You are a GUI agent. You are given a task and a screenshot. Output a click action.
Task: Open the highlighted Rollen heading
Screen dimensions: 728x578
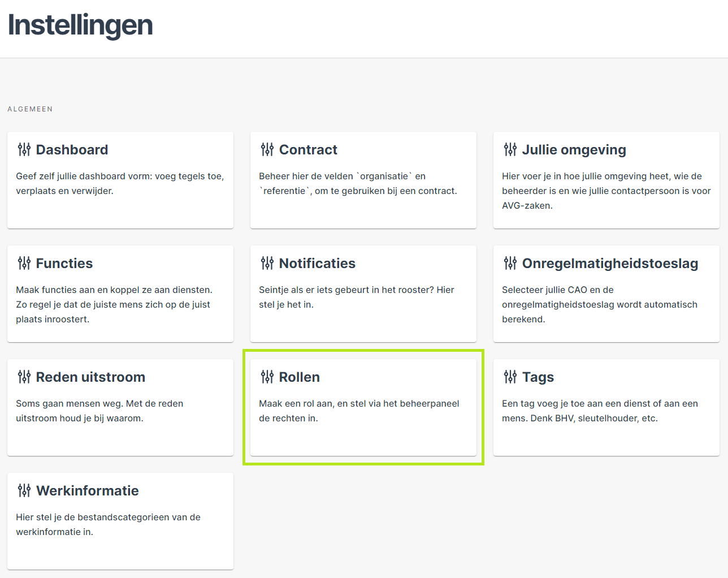[300, 377]
